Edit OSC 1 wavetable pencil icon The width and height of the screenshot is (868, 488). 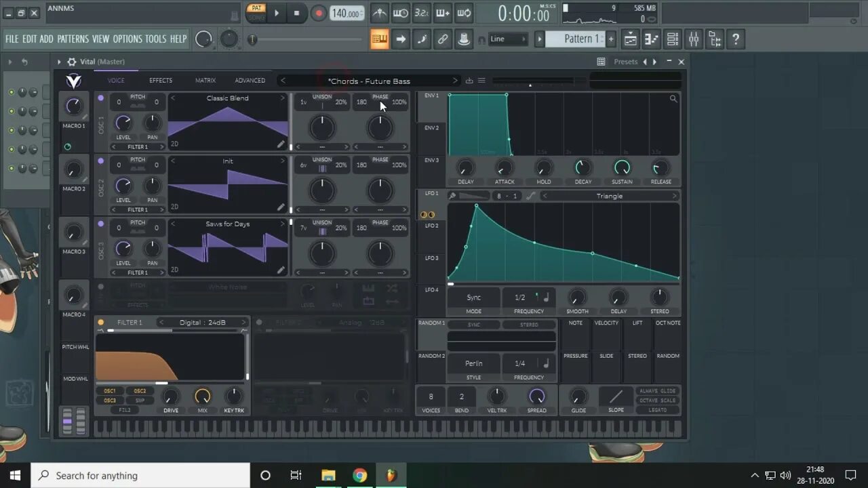(281, 144)
